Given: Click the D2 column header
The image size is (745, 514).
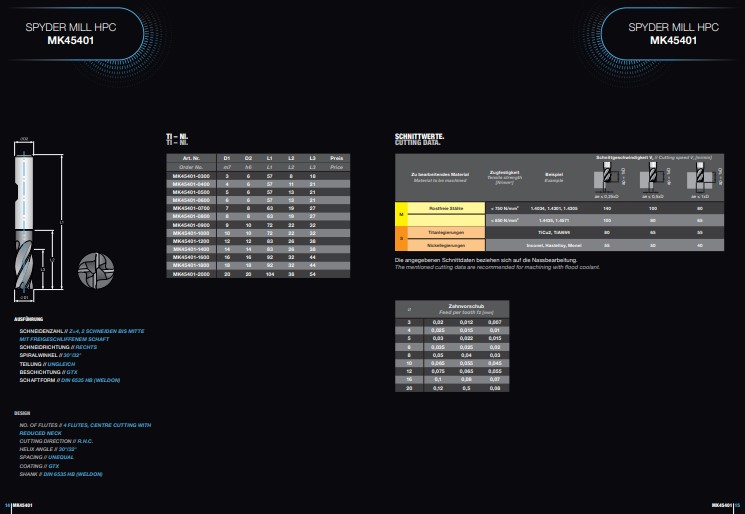Looking at the screenshot, I should (248, 158).
